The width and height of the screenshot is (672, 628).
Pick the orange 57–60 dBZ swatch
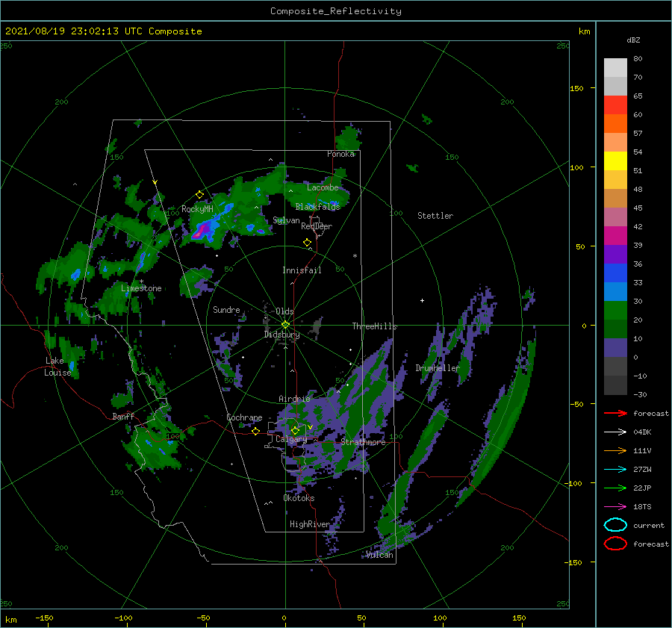(x=615, y=123)
